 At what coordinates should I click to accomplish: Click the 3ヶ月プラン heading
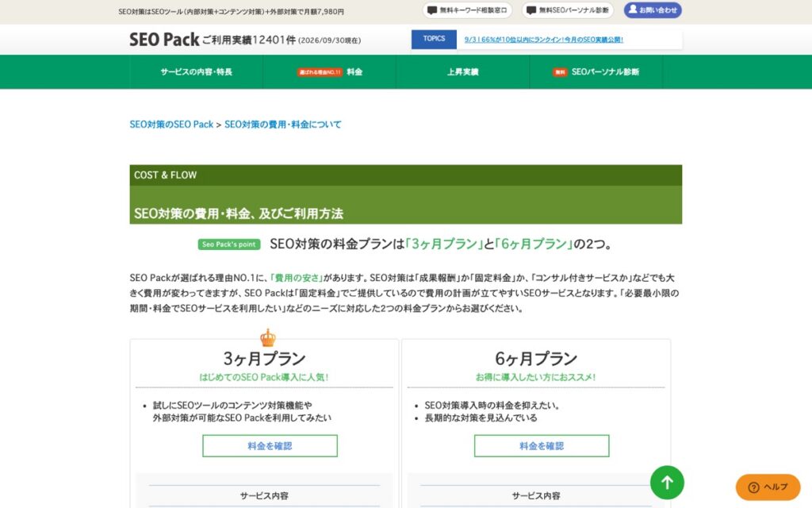click(265, 358)
